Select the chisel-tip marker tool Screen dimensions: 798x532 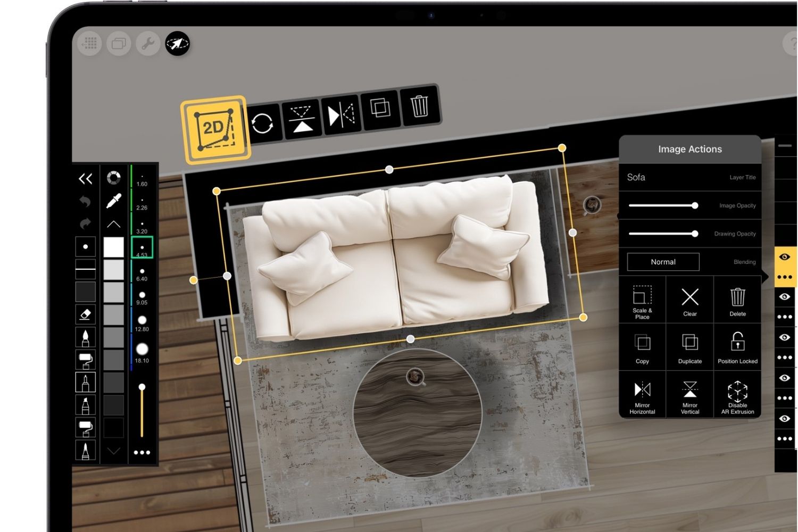85,405
